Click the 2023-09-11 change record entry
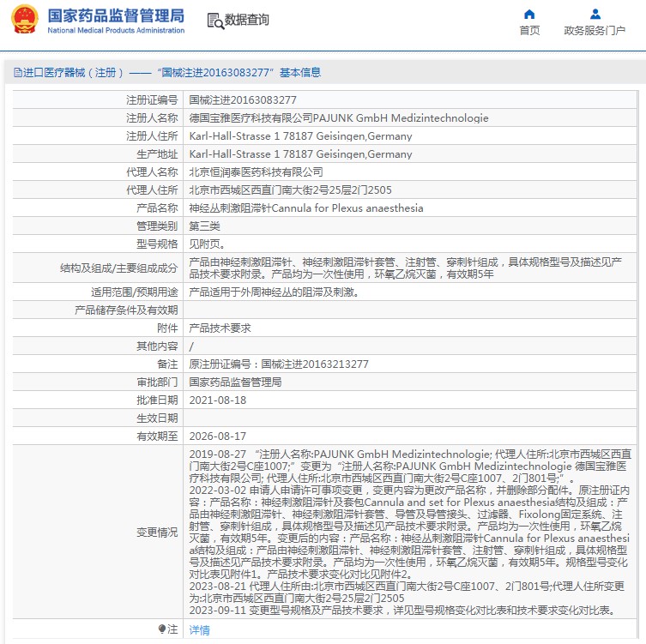Screen dimensions: 646x644 point(404,611)
